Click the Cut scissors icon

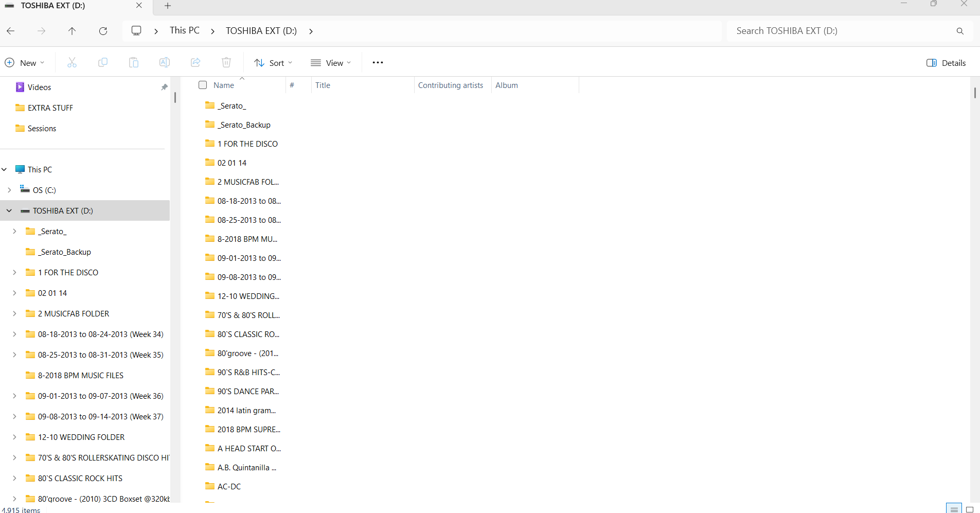[x=72, y=63]
